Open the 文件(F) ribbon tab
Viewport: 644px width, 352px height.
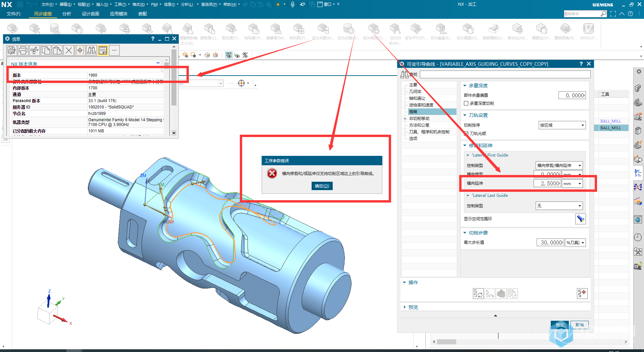tap(13, 14)
